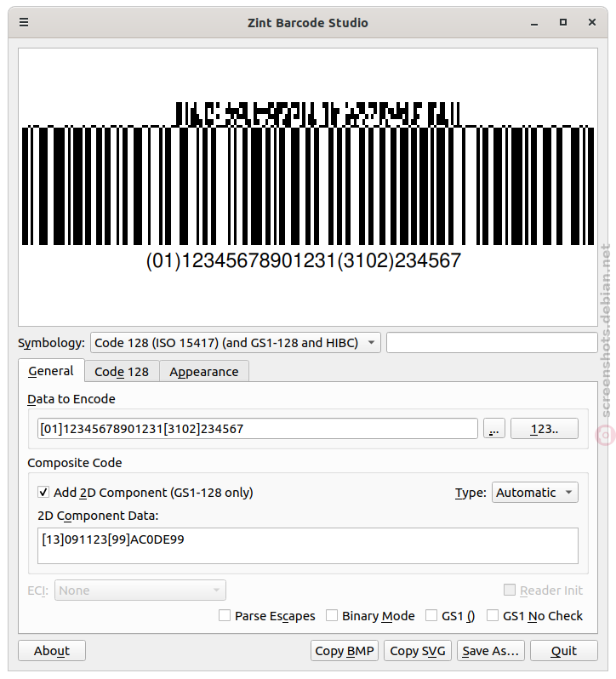
Task: Open the Symbology dropdown
Action: 236,343
